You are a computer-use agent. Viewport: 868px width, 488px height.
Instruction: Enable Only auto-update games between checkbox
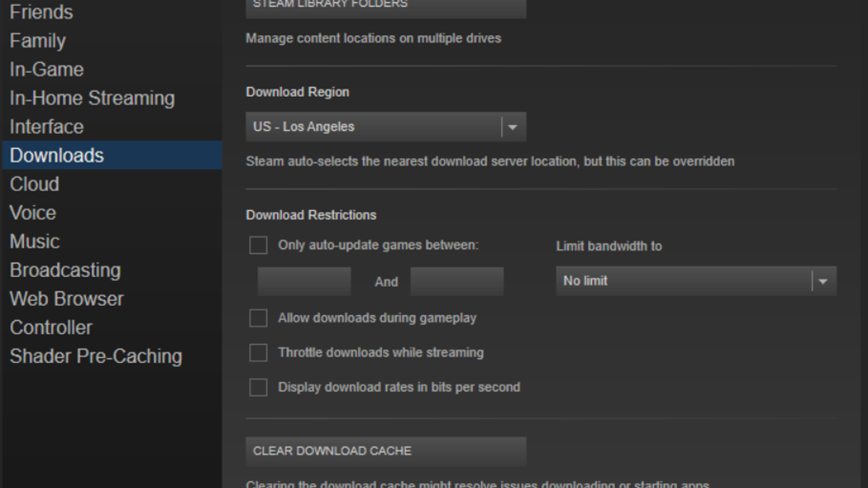point(258,246)
